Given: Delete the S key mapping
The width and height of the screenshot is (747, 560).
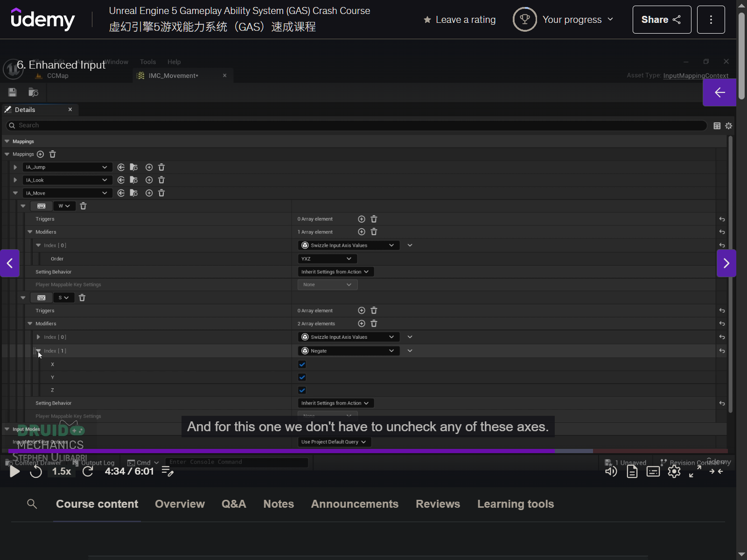Looking at the screenshot, I should [82, 298].
